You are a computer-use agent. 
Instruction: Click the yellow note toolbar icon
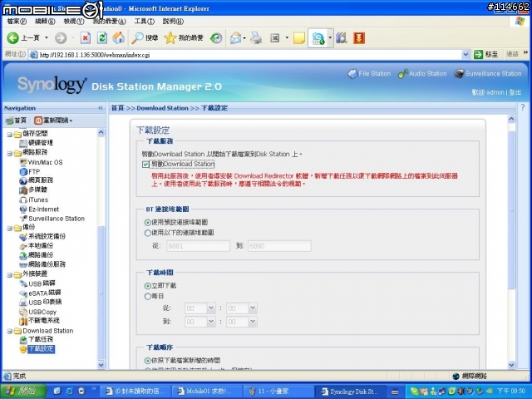298,38
